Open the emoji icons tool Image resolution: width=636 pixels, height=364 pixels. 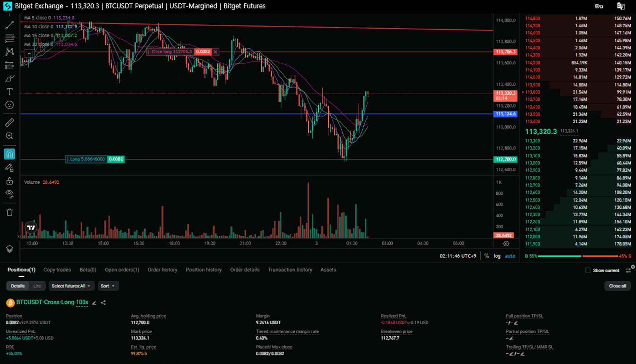click(10, 105)
